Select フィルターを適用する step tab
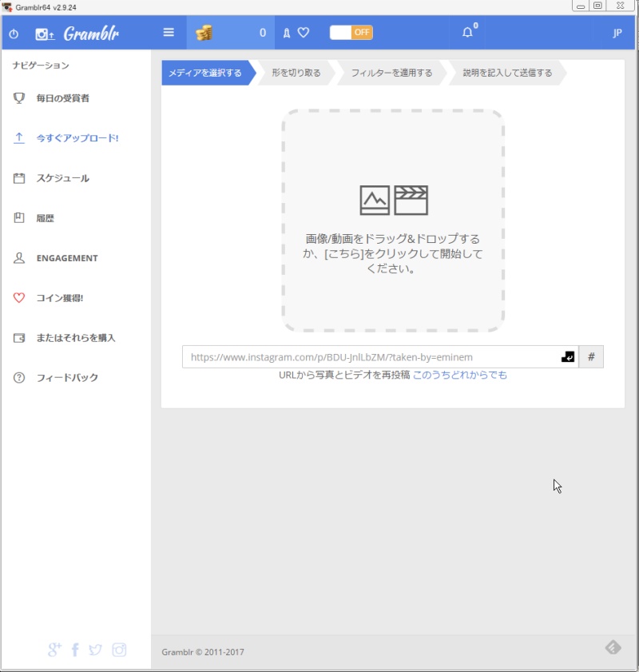 click(x=392, y=73)
